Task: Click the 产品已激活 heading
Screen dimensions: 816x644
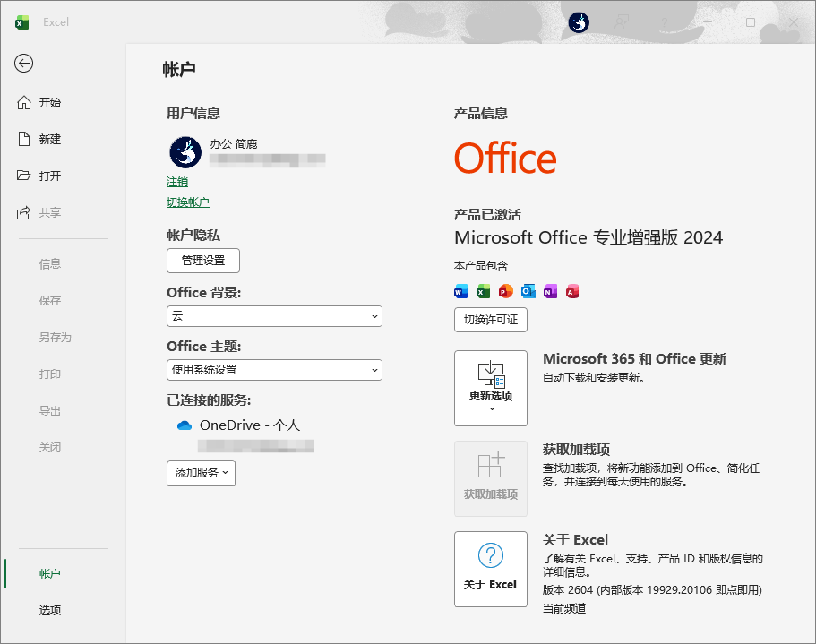Action: pos(487,215)
